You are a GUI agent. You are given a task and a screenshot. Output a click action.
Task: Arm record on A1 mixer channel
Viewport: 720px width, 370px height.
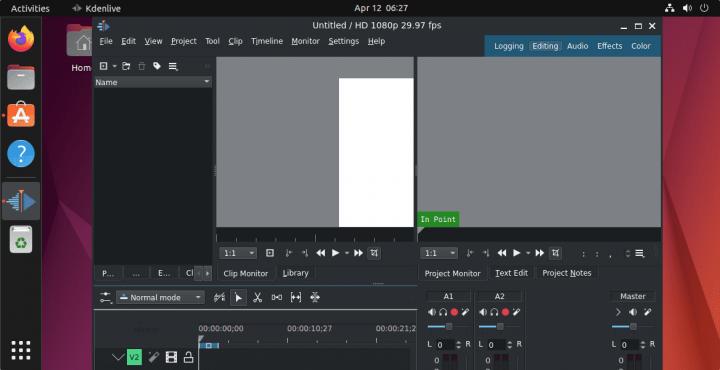coord(454,312)
